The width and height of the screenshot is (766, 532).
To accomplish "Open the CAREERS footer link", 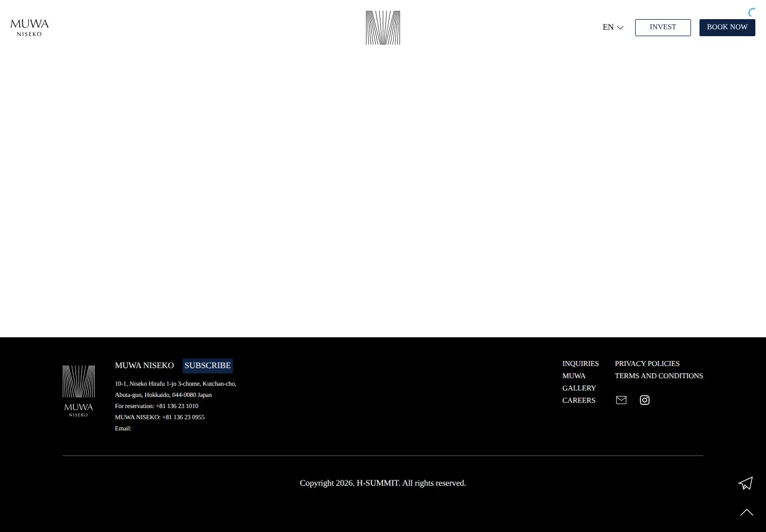I will (579, 400).
